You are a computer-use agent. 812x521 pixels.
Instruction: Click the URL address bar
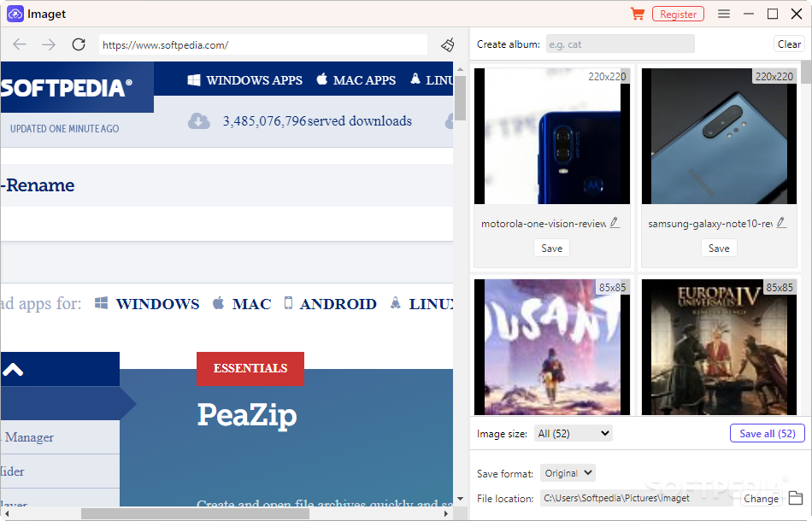263,45
